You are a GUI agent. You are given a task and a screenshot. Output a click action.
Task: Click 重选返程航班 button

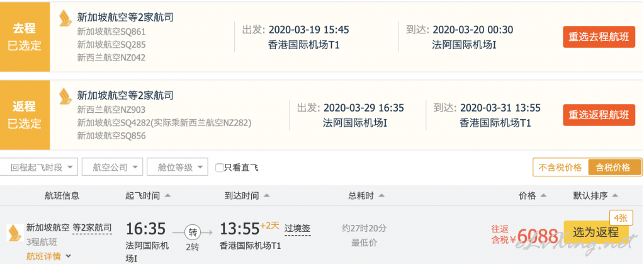tap(599, 115)
